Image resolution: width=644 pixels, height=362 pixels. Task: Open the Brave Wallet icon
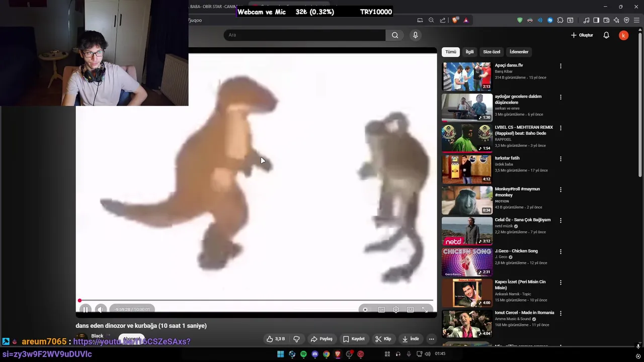coord(606,20)
